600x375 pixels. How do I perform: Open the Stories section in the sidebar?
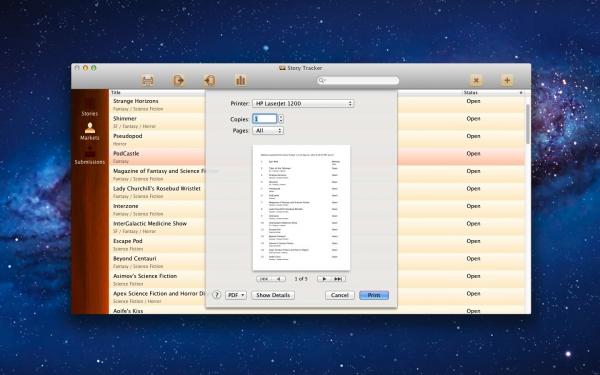pyautogui.click(x=90, y=107)
